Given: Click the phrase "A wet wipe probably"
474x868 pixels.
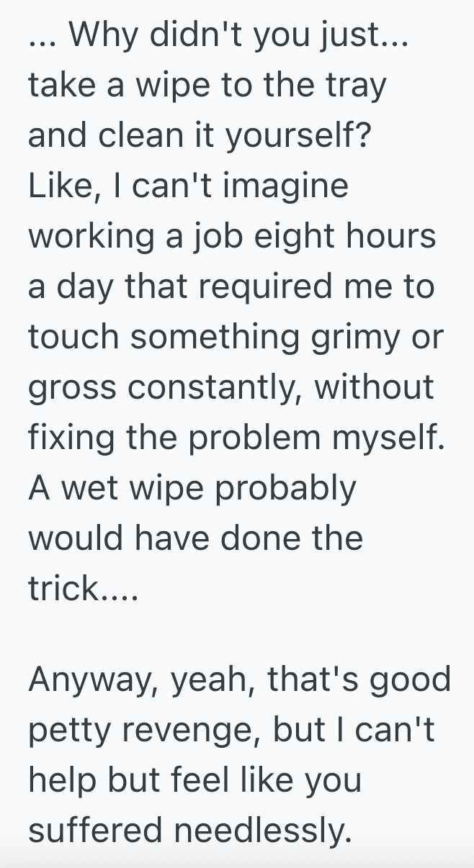Looking at the screenshot, I should tap(192, 489).
